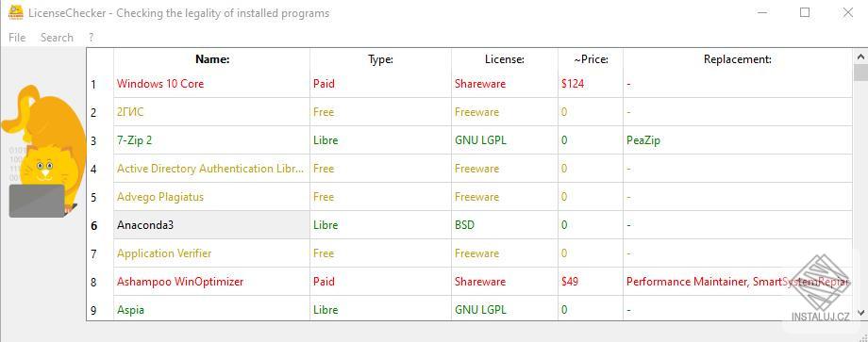Click the BSD license cell
Screen dimensions: 868x342
click(x=505, y=225)
